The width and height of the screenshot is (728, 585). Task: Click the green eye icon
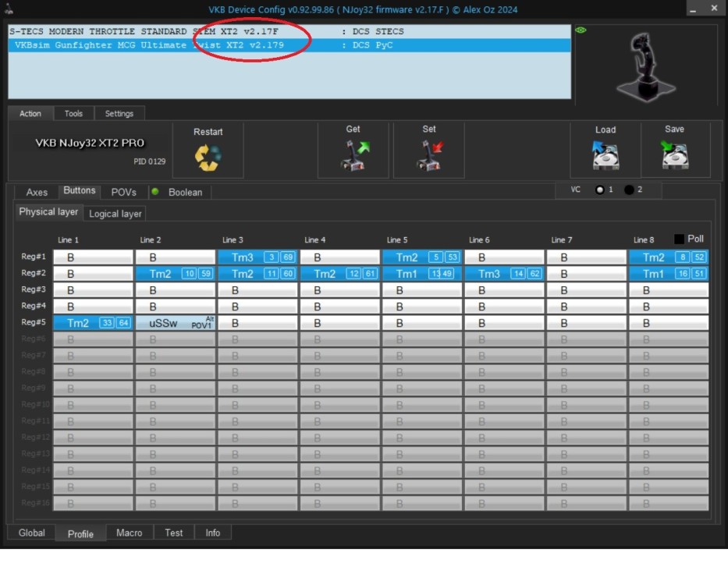pyautogui.click(x=581, y=30)
